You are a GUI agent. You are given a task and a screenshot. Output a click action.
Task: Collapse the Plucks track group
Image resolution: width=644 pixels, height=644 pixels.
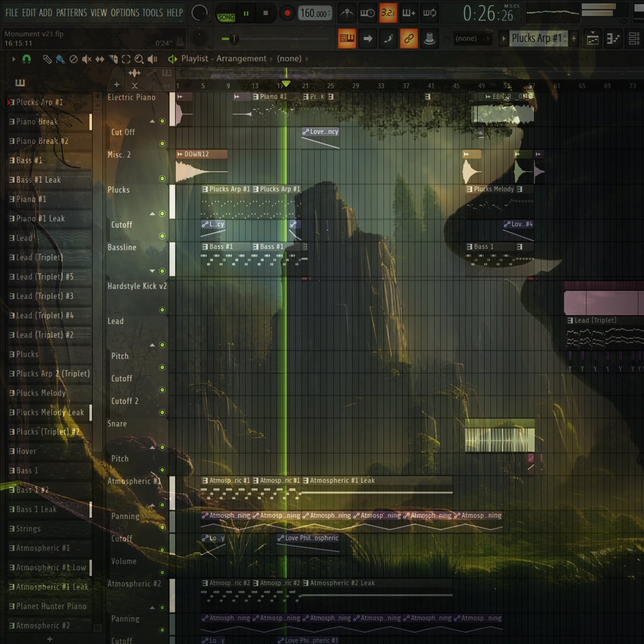tap(152, 214)
